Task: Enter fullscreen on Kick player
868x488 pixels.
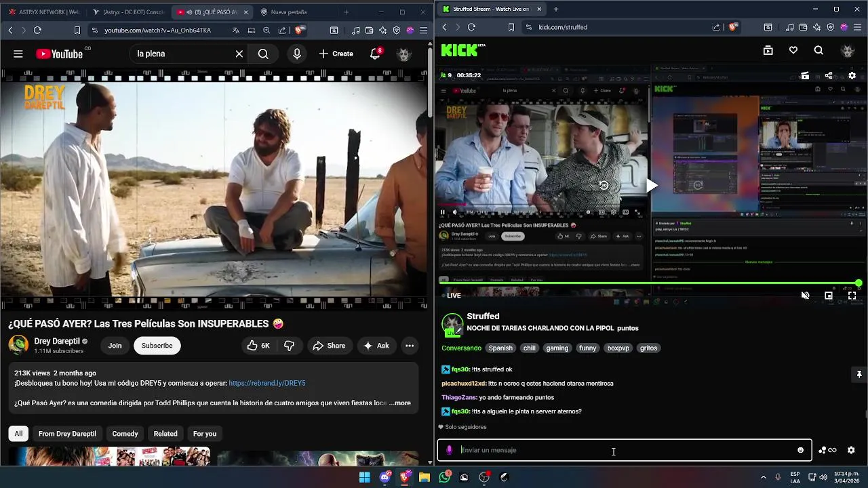Action: coord(852,296)
